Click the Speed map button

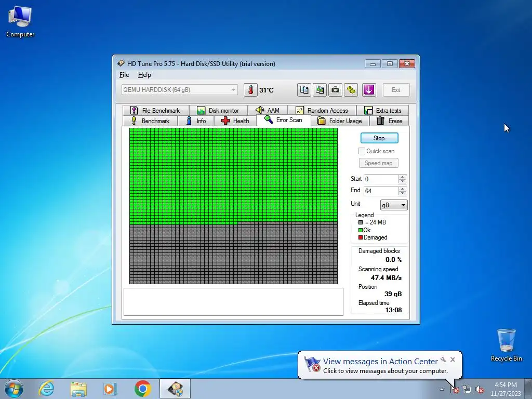(x=378, y=163)
